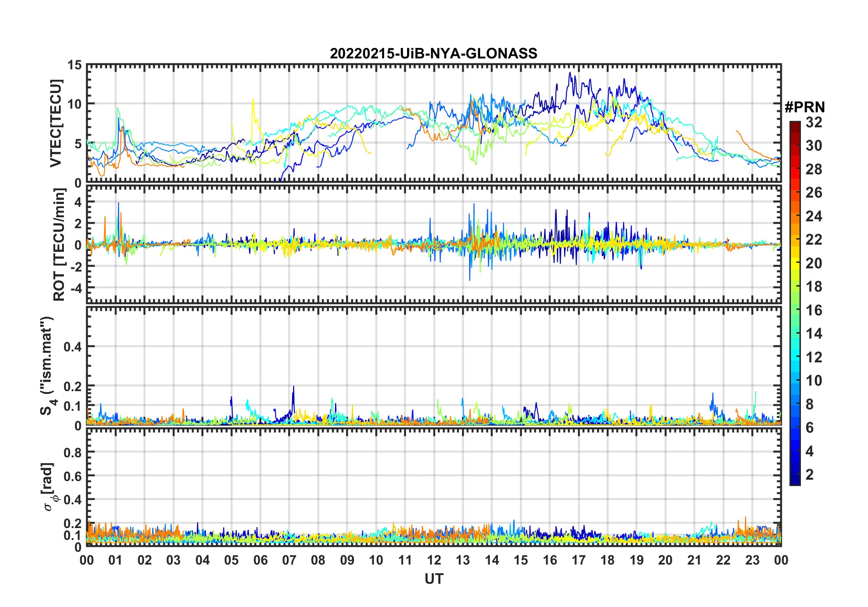
Task: Click the ROT [TECU/min] y-axis label
Action: click(59, 245)
